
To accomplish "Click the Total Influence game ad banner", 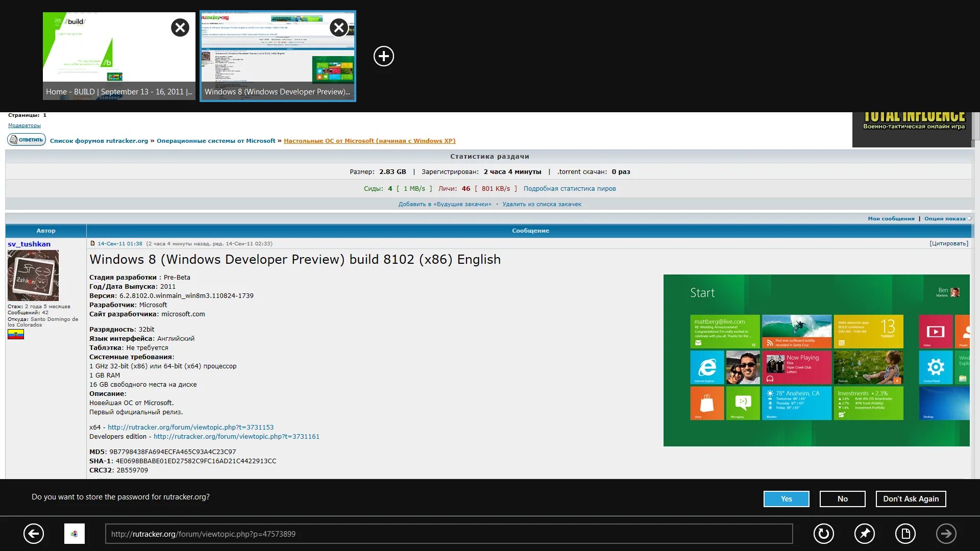I will tap(913, 130).
